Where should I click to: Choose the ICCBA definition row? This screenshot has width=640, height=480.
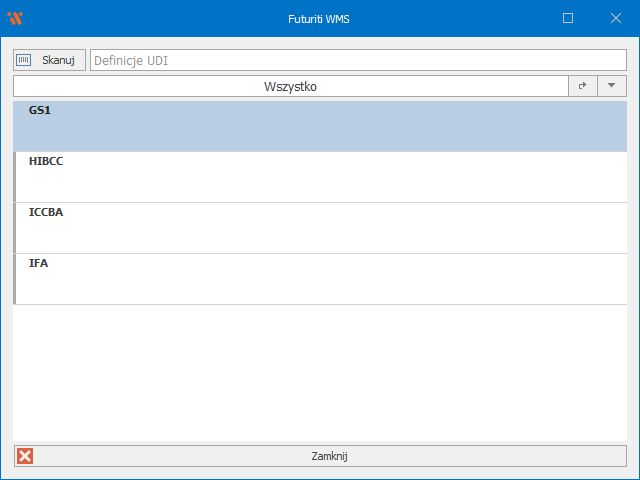tap(320, 228)
